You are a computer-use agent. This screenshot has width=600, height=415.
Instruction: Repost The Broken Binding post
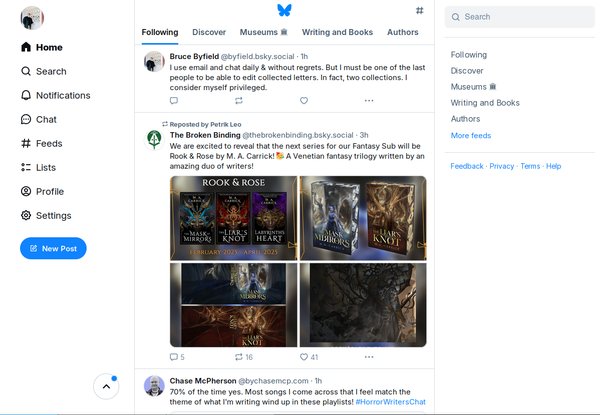pos(244,357)
